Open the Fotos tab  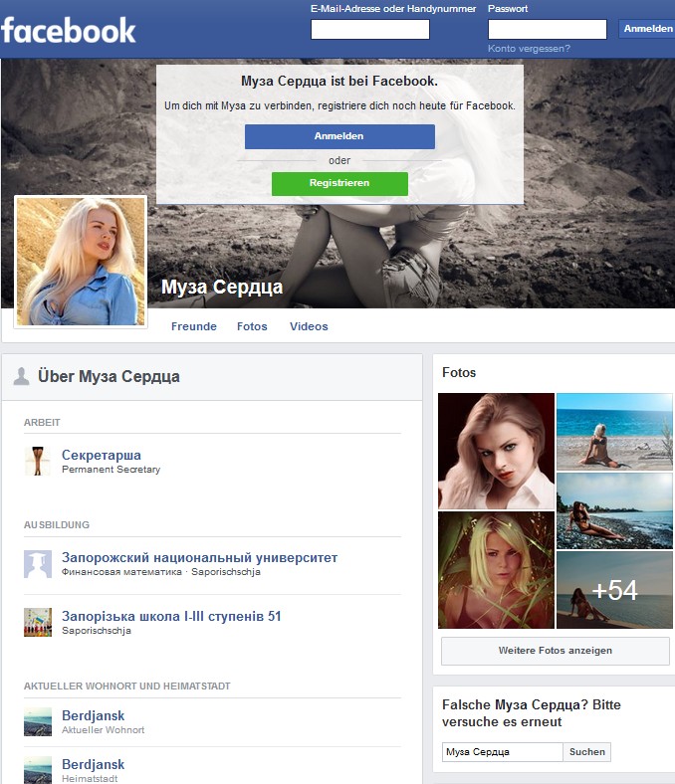coord(252,326)
